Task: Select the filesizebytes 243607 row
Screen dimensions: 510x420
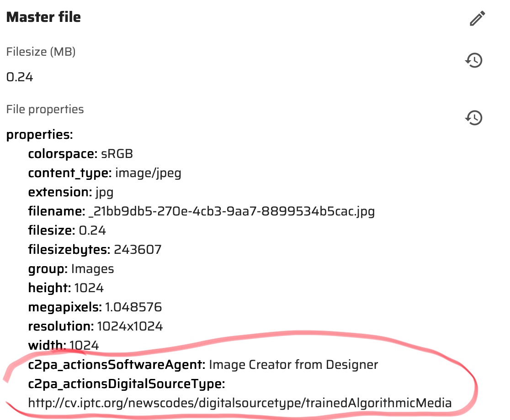Action: pyautogui.click(x=95, y=250)
